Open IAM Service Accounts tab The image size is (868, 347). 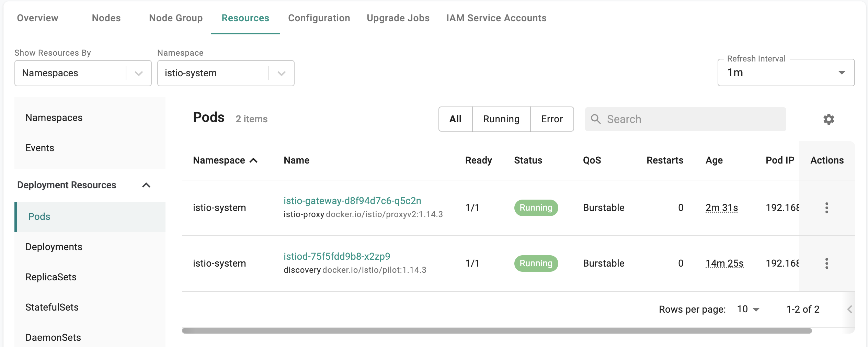(x=496, y=18)
